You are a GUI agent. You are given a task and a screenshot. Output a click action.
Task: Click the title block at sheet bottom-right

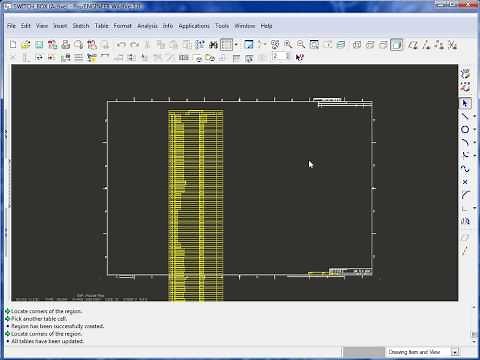coord(350,272)
